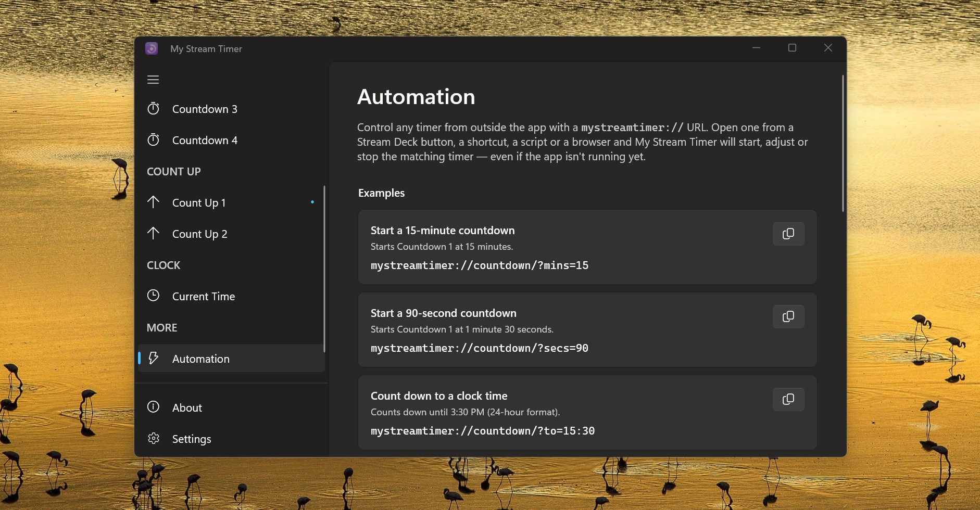Click the main content vertical scrollbar
The image size is (980, 510).
click(x=843, y=143)
